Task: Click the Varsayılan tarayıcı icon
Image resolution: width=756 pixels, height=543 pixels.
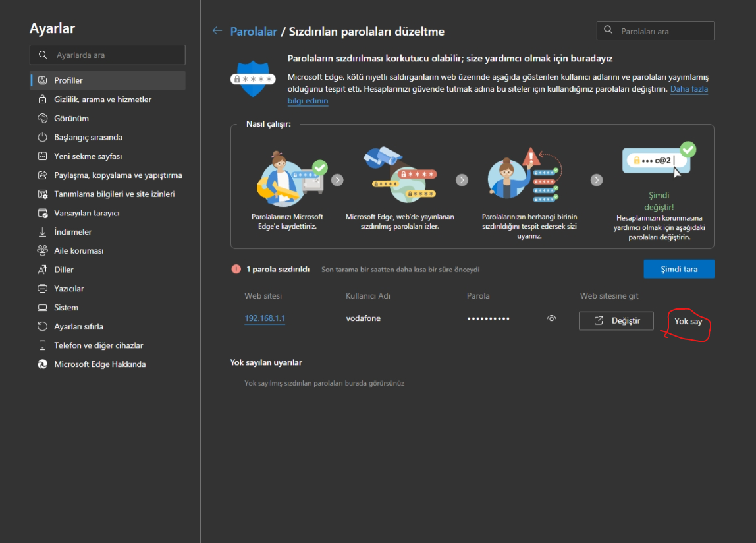Action: point(42,213)
